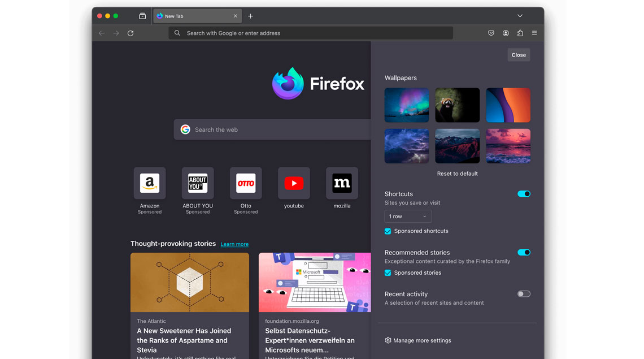
Task: Reload the current page
Action: tap(130, 33)
